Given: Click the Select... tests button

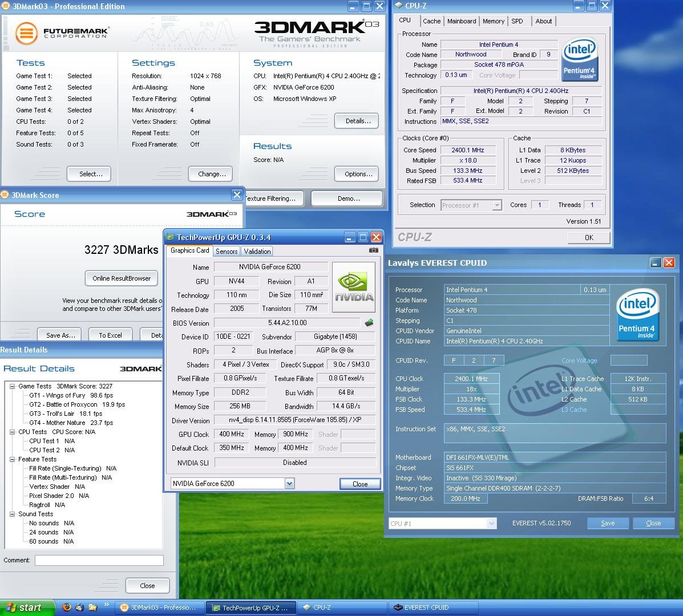Looking at the screenshot, I should click(x=89, y=174).
